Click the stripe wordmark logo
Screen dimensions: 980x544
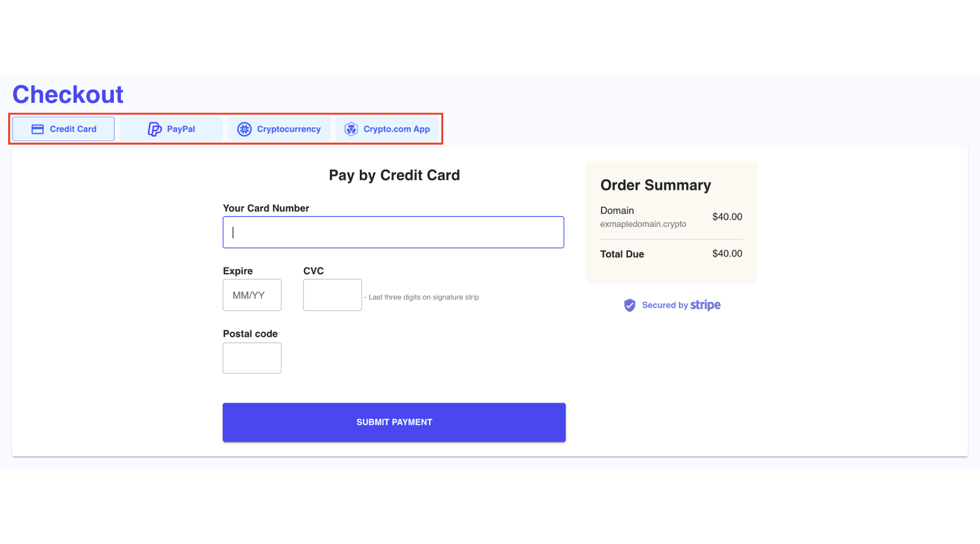coord(705,305)
